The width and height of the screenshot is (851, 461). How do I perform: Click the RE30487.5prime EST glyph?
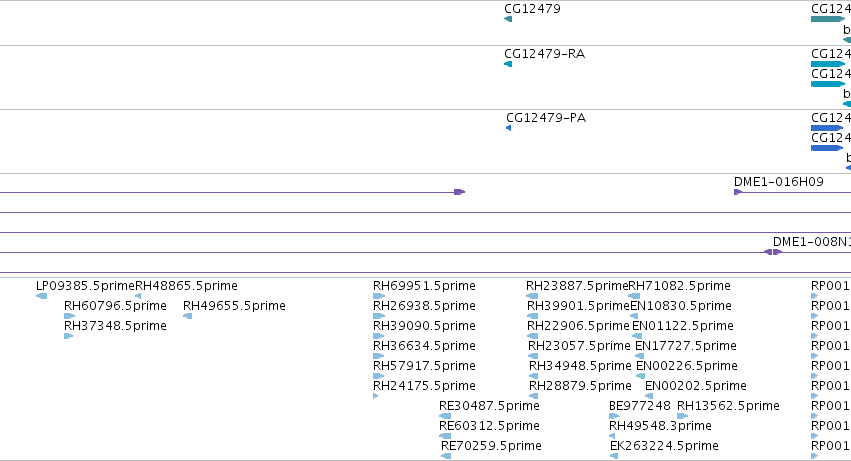tap(445, 416)
